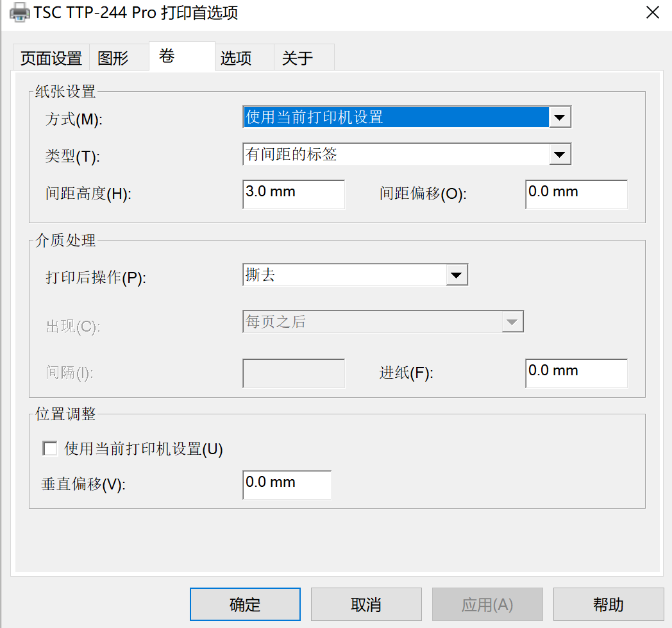Click the 间距高度(H) input field
This screenshot has height=628, width=672.
pos(293,194)
